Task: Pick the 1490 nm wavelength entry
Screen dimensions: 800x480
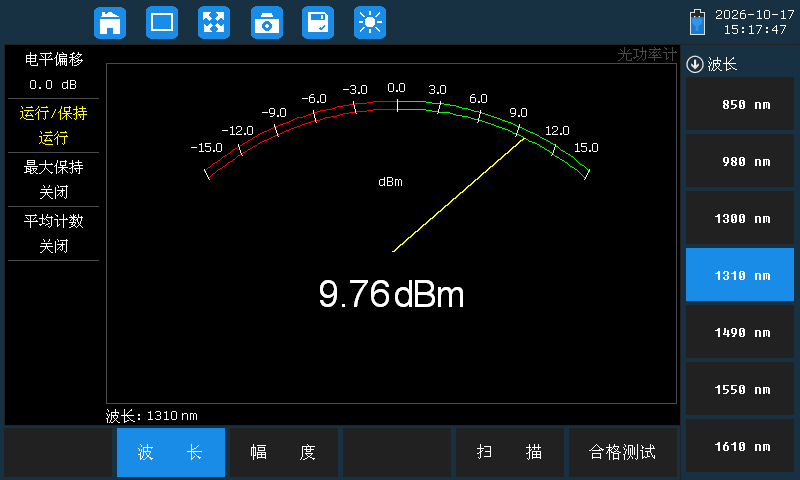Action: pos(740,333)
